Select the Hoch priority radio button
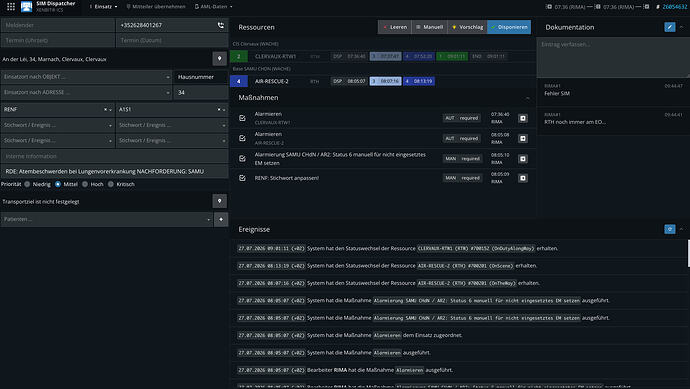Image resolution: width=690 pixels, height=389 pixels. tap(85, 184)
